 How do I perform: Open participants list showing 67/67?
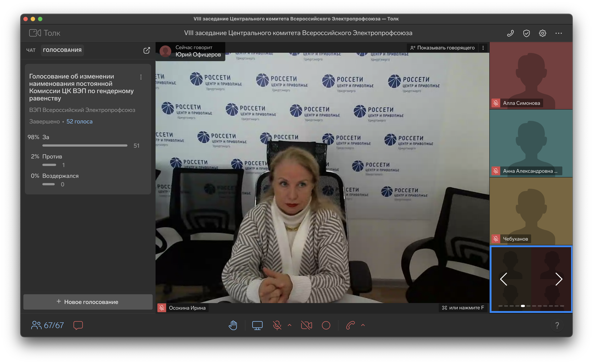pos(48,325)
